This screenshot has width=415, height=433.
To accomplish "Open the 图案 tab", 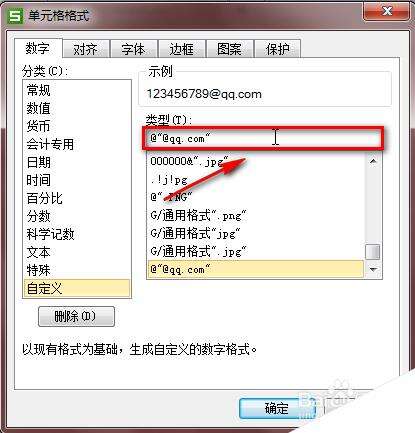I will point(229,50).
